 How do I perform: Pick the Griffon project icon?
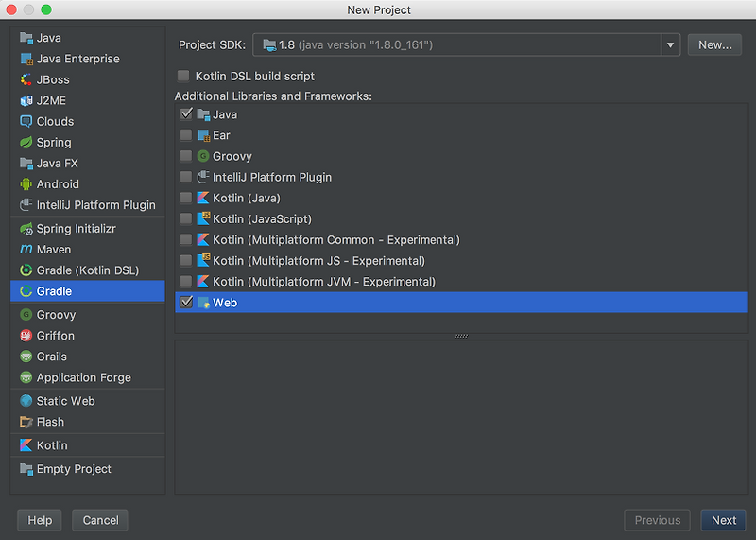[26, 336]
